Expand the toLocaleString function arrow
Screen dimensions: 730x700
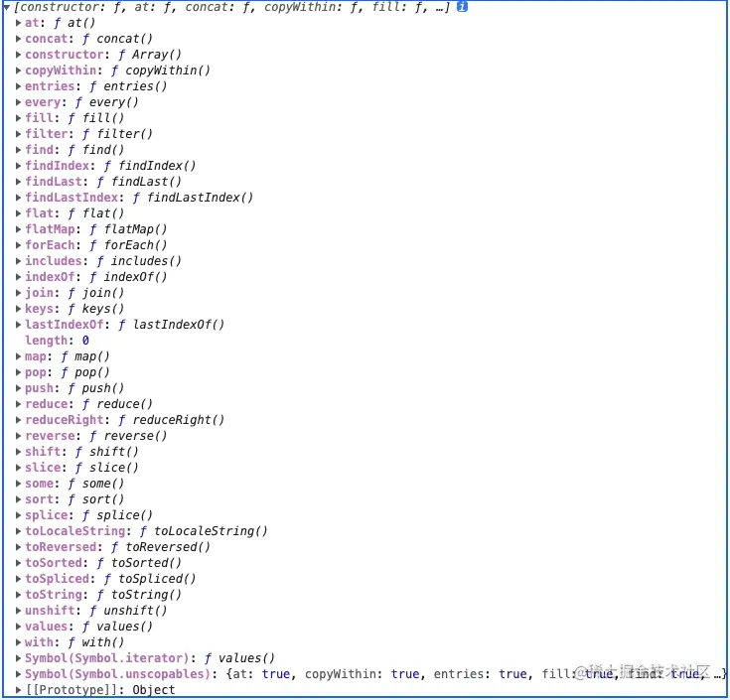18,530
